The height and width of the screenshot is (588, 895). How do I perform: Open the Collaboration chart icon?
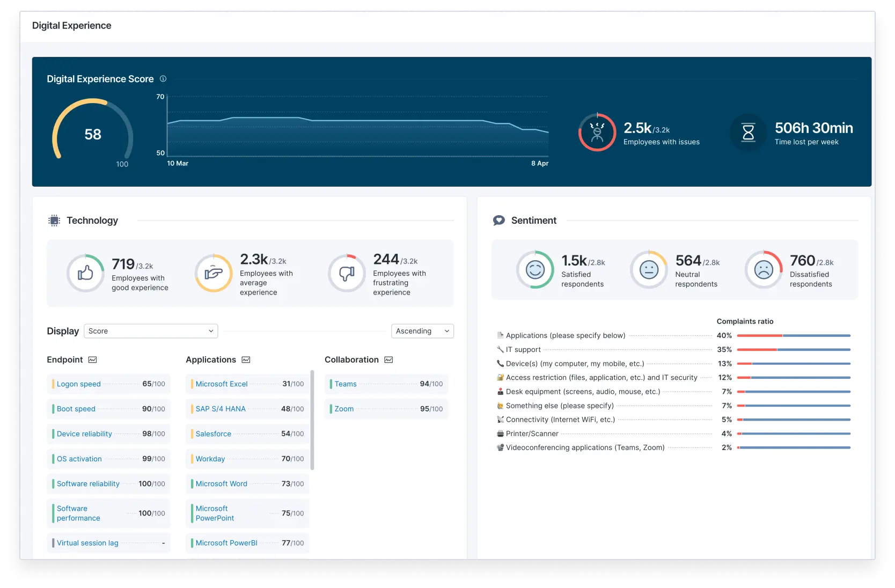click(388, 360)
